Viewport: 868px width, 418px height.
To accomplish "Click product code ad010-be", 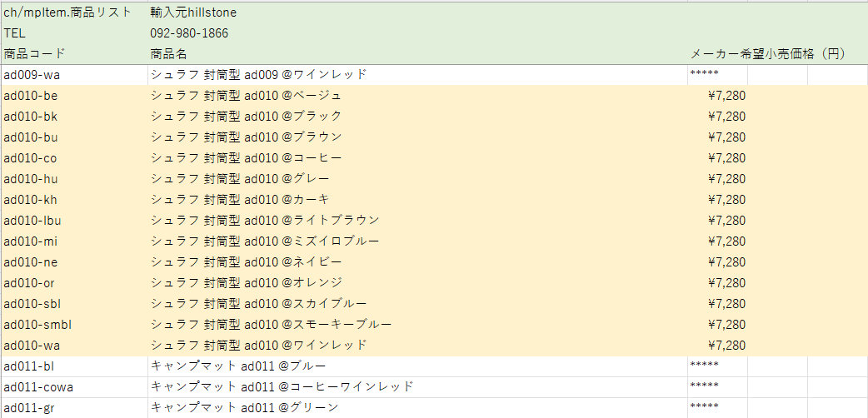I will (31, 95).
